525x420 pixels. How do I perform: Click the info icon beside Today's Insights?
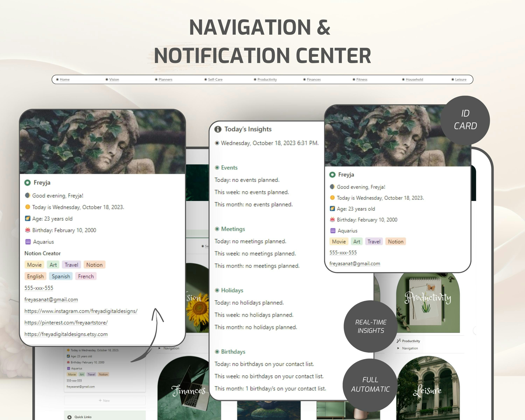(218, 129)
